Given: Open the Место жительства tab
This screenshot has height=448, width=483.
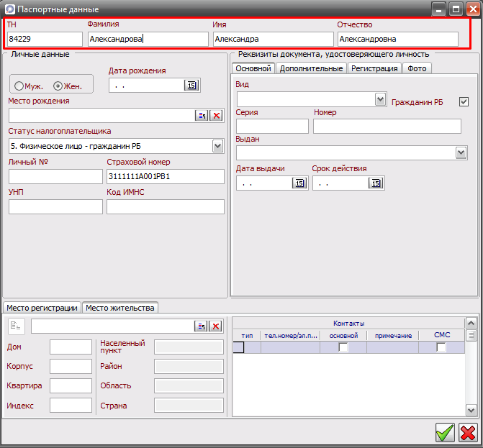Looking at the screenshot, I should point(119,308).
